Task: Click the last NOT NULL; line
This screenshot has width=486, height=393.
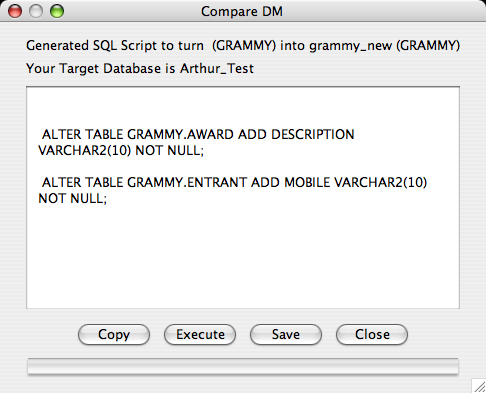Action: coord(73,199)
